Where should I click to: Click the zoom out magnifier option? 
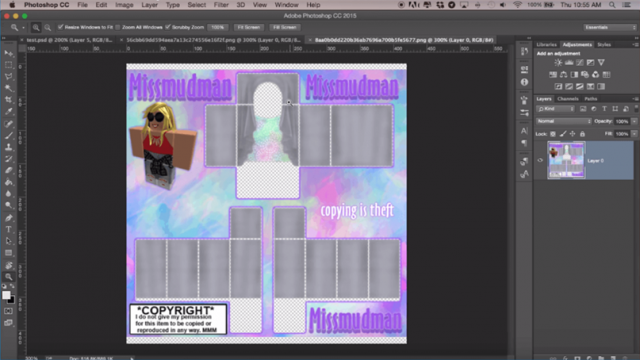pyautogui.click(x=48, y=27)
